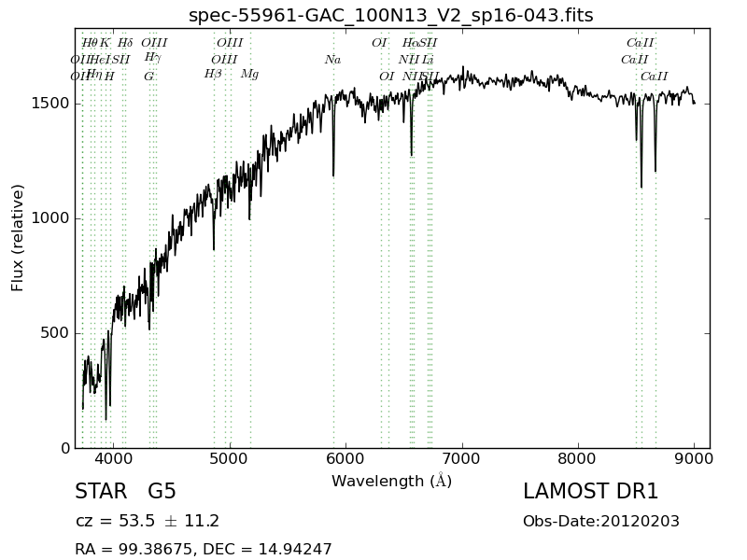Click the 9000 tick on wavelength axis
Screen dimensions: 747x560
pos(695,459)
